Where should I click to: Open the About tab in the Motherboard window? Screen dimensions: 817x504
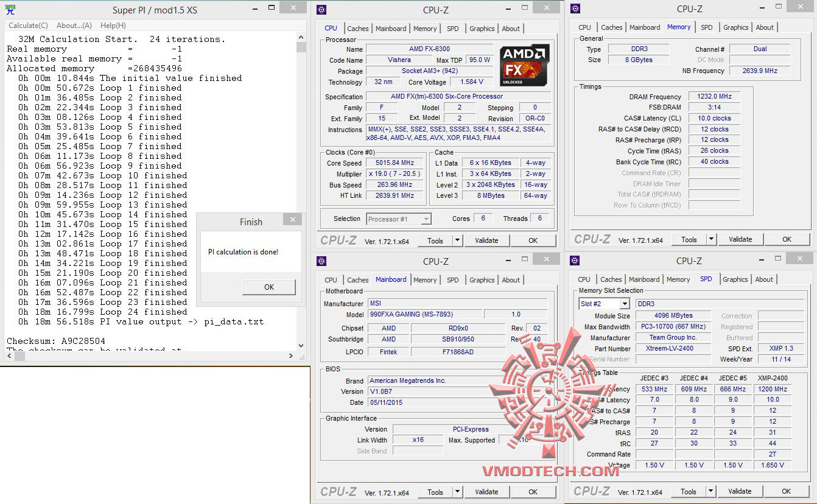tap(511, 280)
